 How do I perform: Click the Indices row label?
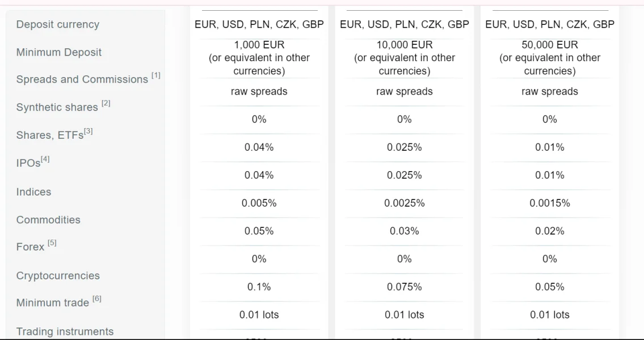33,192
